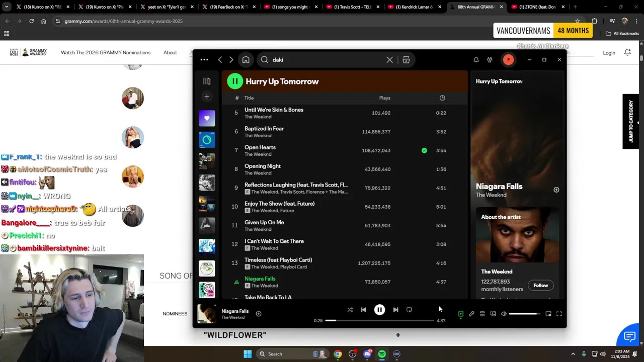Open Login on Grammy site
The image size is (644, 362).
tap(609, 53)
